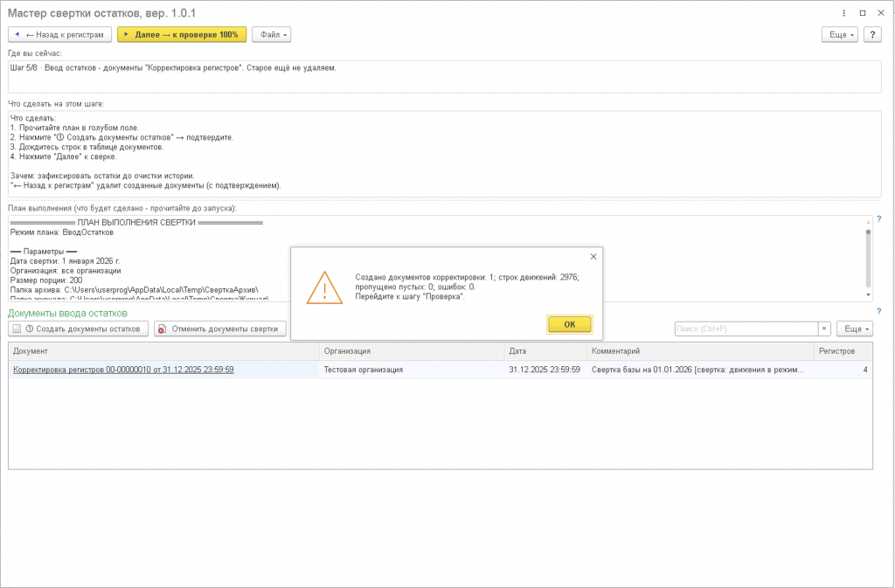Click Отменить документы свертки button

[x=219, y=329]
